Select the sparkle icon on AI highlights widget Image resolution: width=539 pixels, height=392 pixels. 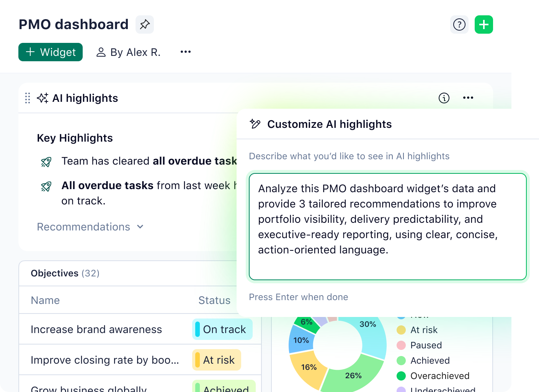pos(43,98)
